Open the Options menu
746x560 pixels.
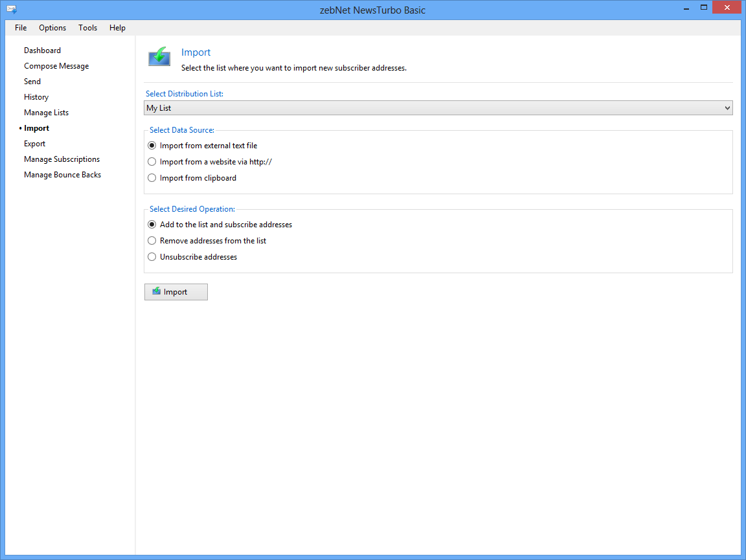click(x=52, y=28)
